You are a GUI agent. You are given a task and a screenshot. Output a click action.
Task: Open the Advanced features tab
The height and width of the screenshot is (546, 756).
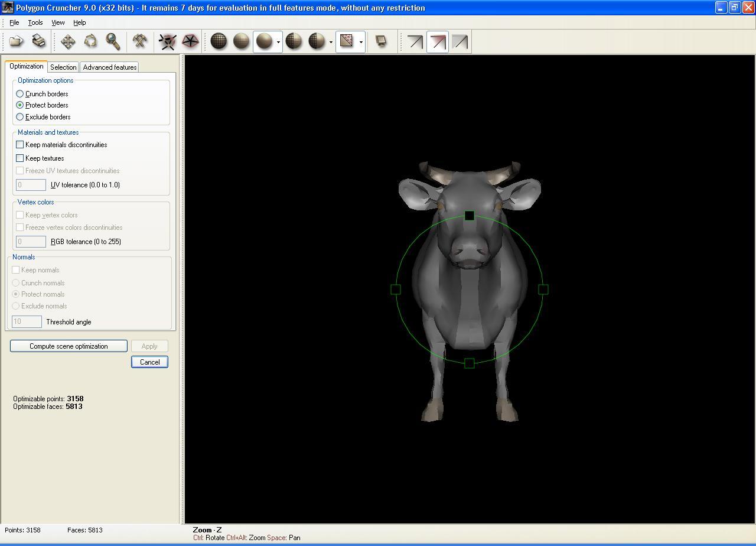pyautogui.click(x=110, y=67)
